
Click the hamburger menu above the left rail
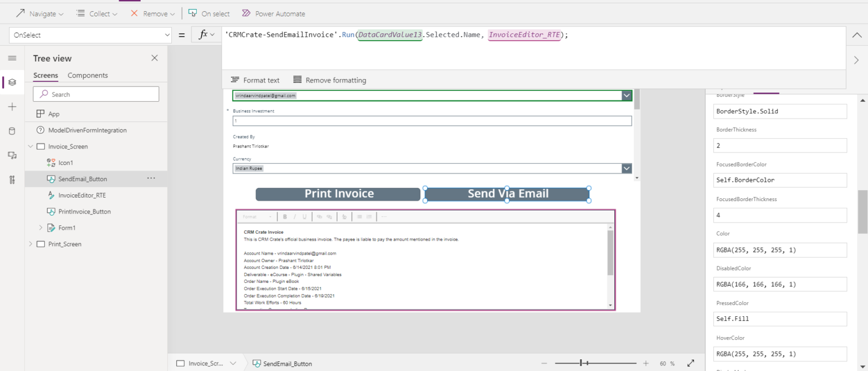pos(12,58)
